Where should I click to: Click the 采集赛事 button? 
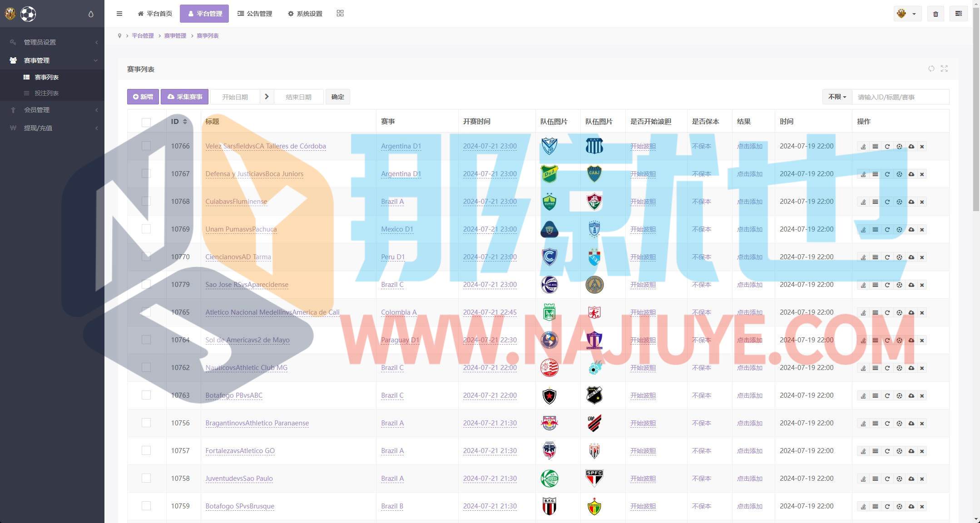pyautogui.click(x=184, y=97)
